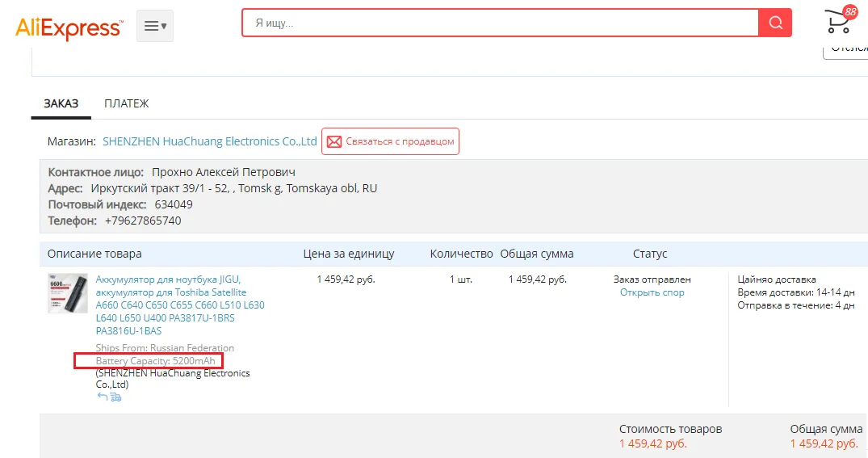
Task: Open the AliExpress logo homepage
Action: click(x=69, y=27)
